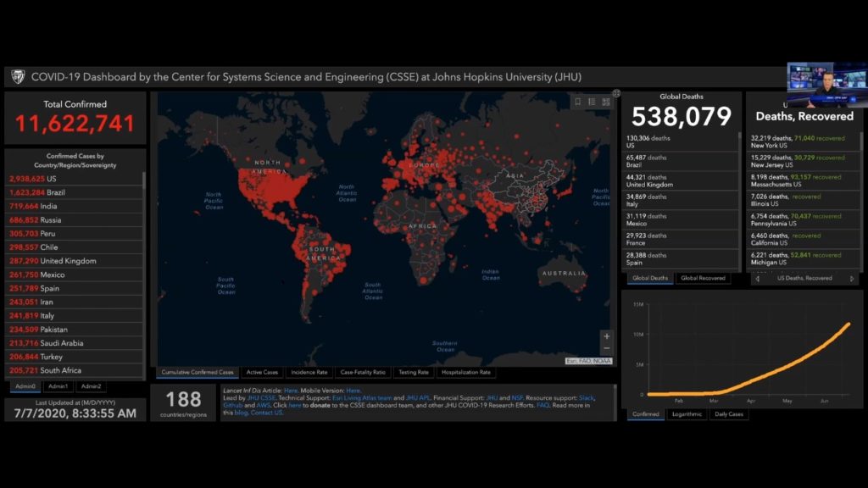
Task: Select Turkey in confirmed cases list
Action: (75, 357)
